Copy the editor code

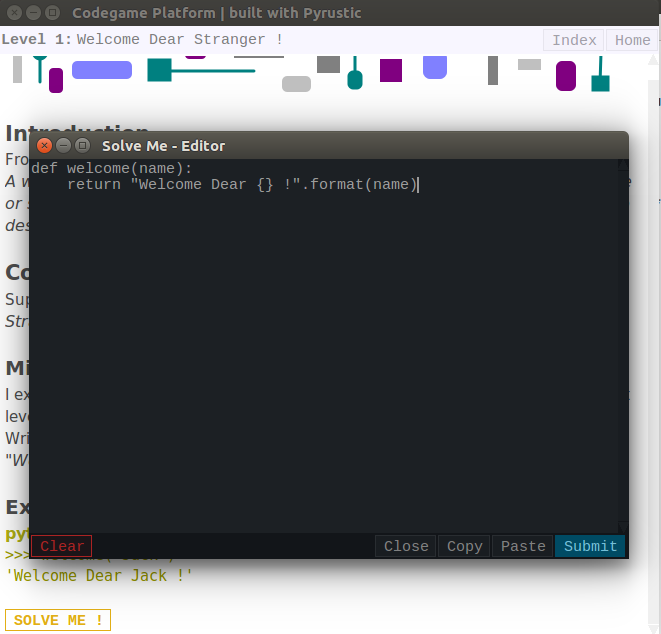tap(464, 546)
